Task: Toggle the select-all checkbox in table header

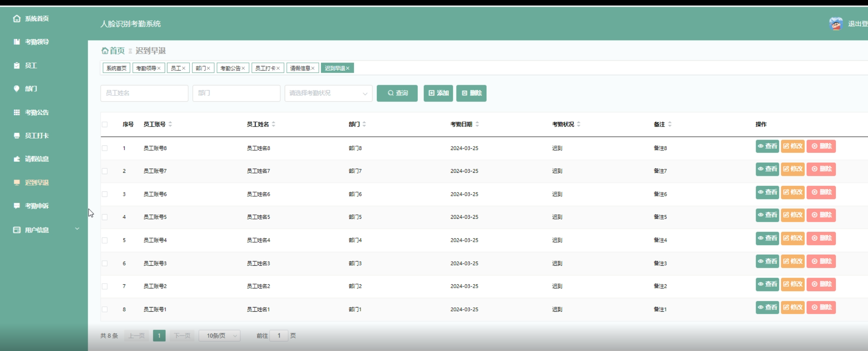Action: click(x=105, y=124)
